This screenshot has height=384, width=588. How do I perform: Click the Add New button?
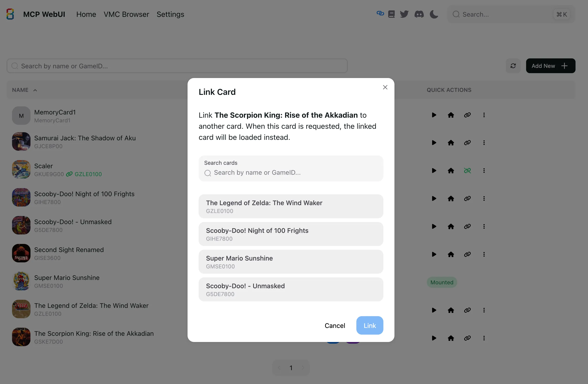pyautogui.click(x=550, y=66)
